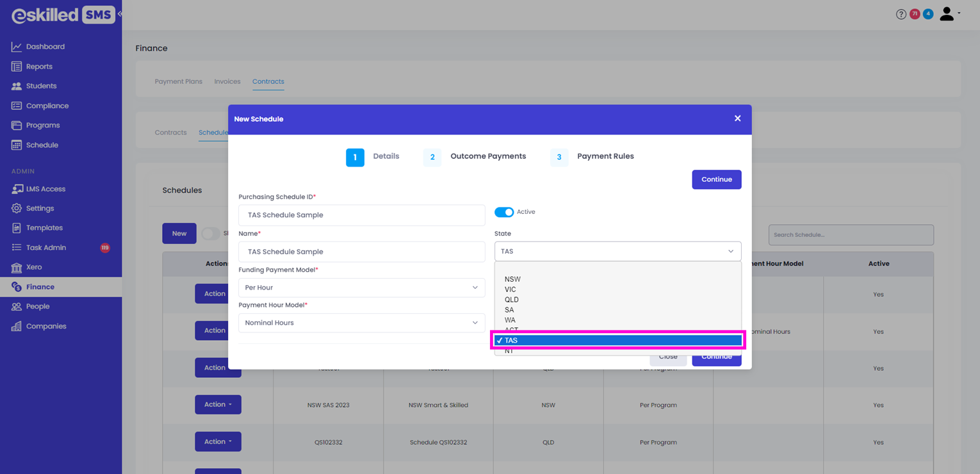Toggle the Active switch in New Schedule

pos(504,212)
